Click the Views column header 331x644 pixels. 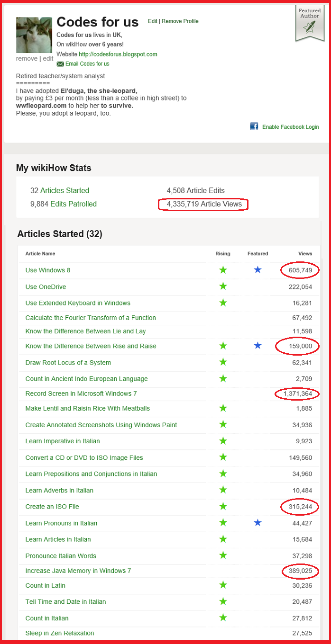(x=305, y=254)
